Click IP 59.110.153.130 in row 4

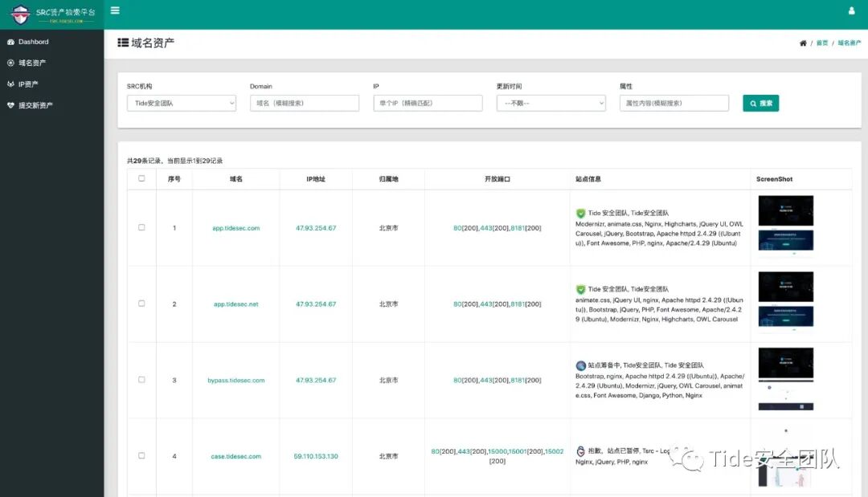pos(316,457)
